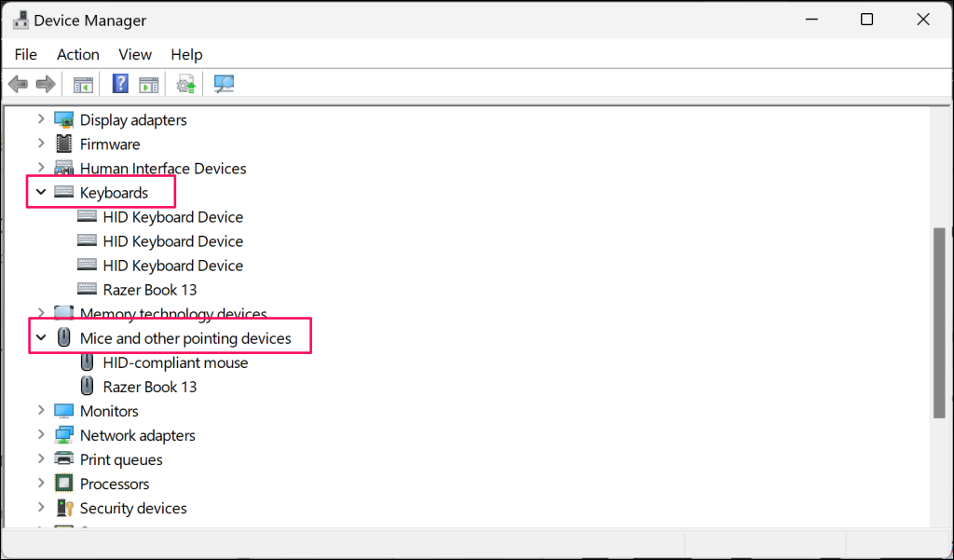Image resolution: width=954 pixels, height=560 pixels.
Task: Click Scan for hardware changes icon
Action: pos(225,85)
